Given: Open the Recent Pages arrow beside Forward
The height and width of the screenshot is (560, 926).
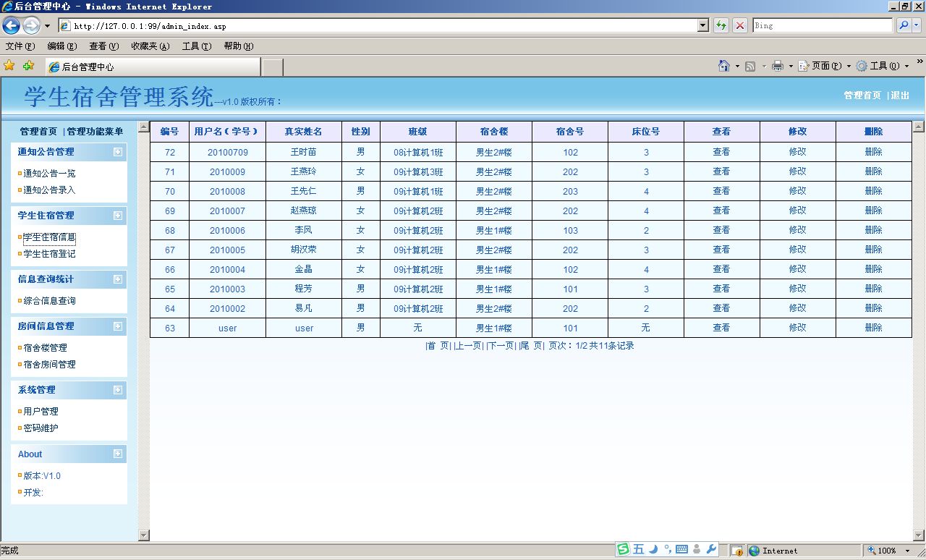Looking at the screenshot, I should [48, 26].
